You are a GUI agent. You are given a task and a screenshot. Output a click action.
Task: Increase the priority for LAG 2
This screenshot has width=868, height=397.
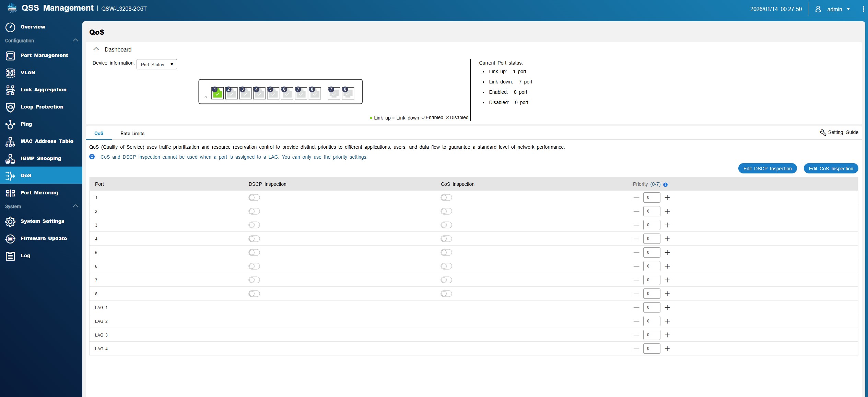(667, 321)
